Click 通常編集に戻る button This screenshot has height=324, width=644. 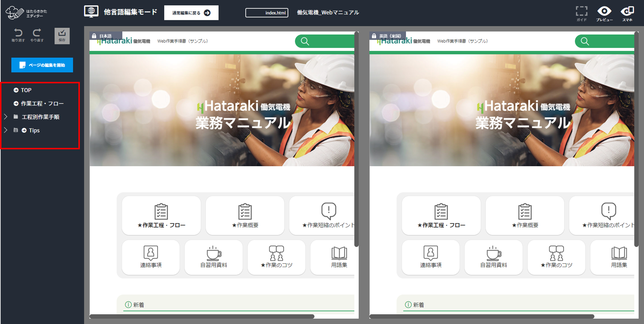(191, 13)
